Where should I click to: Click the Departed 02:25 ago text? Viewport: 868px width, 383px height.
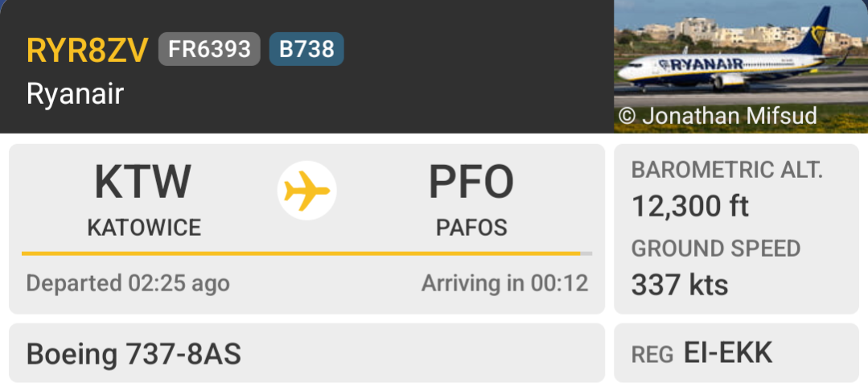coord(128,283)
